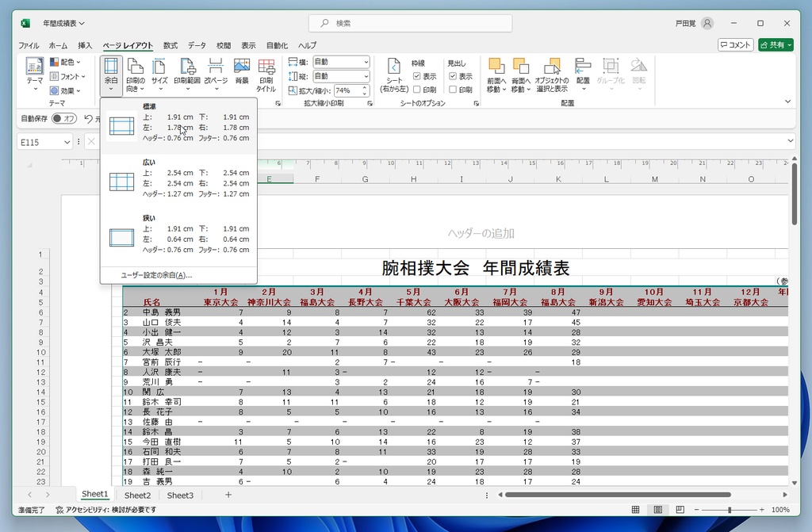
Task: Select the 標準 margin preset thumbnail
Action: (121, 126)
